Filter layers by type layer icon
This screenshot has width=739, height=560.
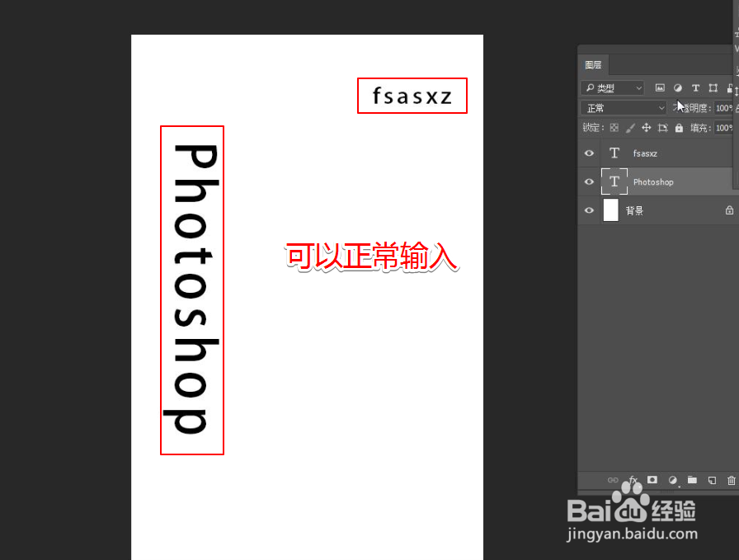pyautogui.click(x=695, y=87)
